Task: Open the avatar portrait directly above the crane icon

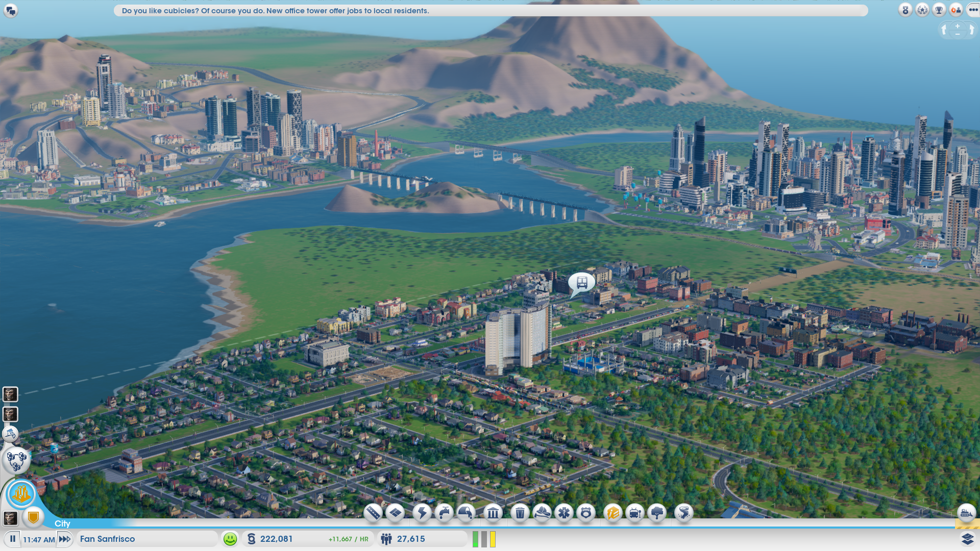Action: (10, 414)
